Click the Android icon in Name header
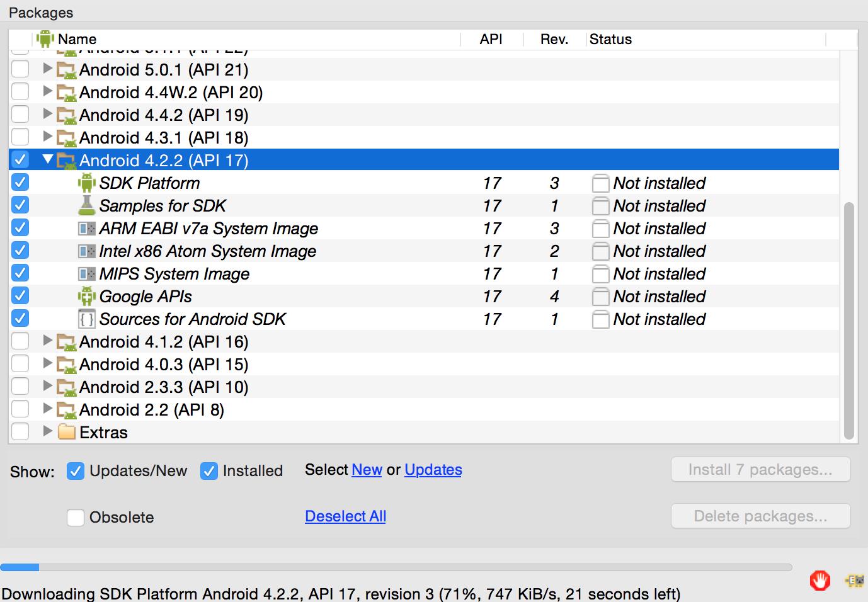868x602 pixels. (x=45, y=39)
